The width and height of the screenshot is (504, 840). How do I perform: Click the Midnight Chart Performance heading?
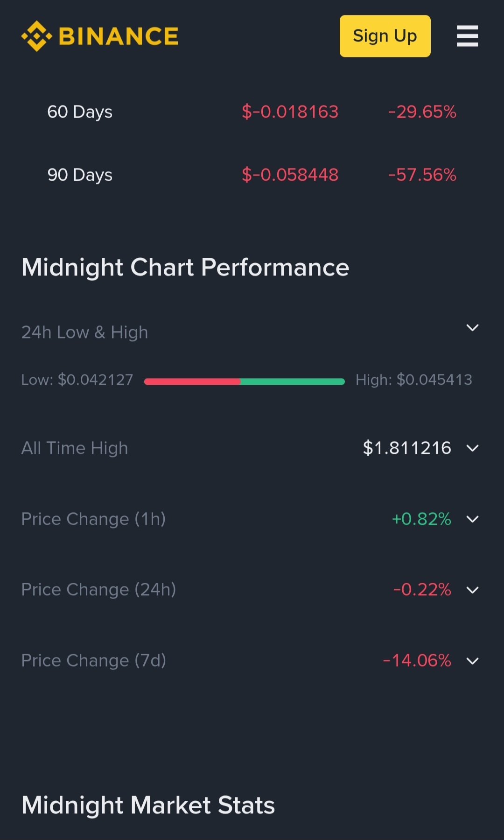pos(185,268)
